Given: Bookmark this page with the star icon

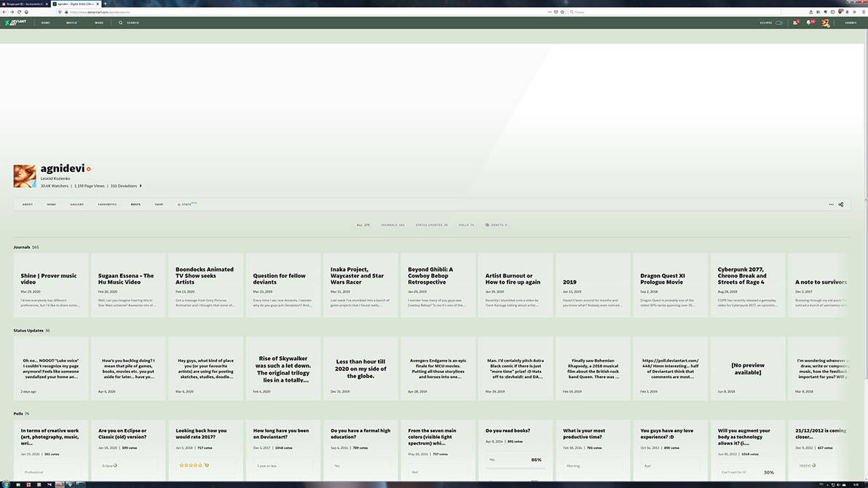Looking at the screenshot, I should [562, 12].
